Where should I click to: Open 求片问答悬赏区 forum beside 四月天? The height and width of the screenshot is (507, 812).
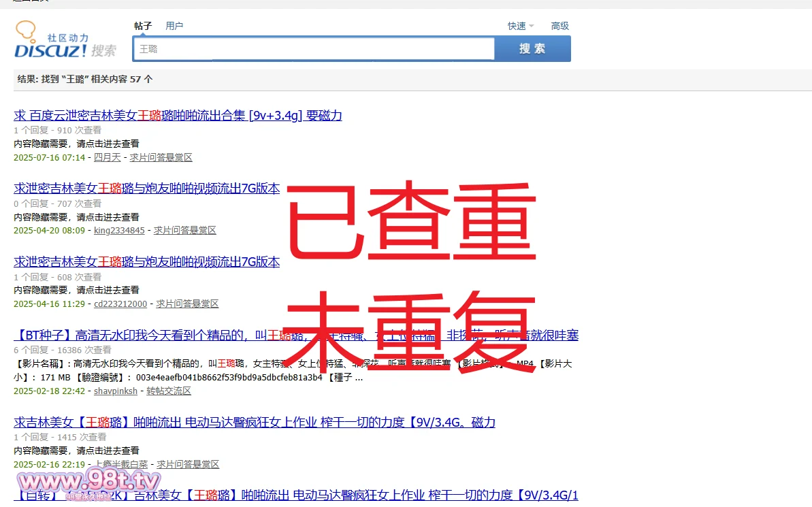coord(161,157)
